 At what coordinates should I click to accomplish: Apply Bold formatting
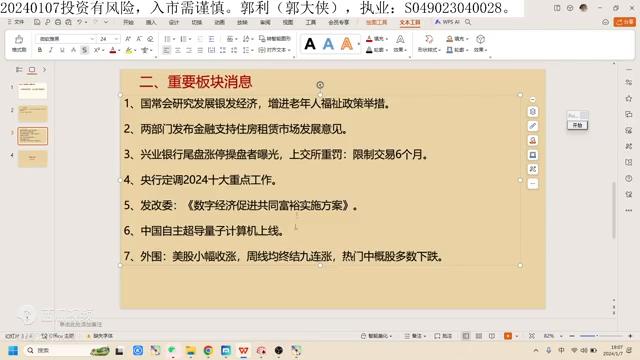click(40, 50)
